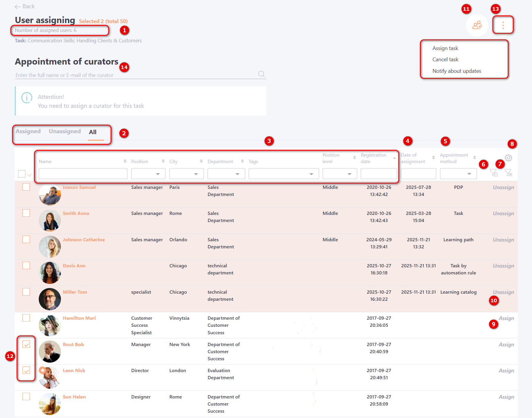This screenshot has height=418, width=532.
Task: Uncheck Leon Nick's checkbox
Action: [26, 370]
